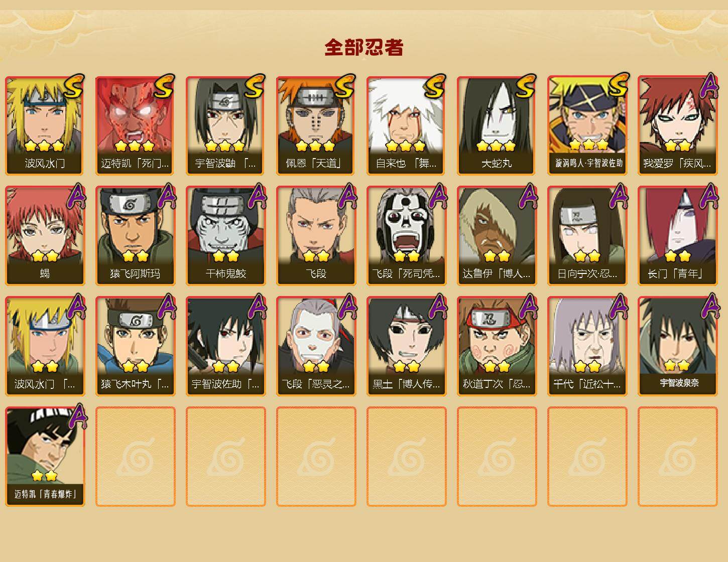
Task: Click the A badge on 日向宁次 card
Action: click(x=619, y=196)
